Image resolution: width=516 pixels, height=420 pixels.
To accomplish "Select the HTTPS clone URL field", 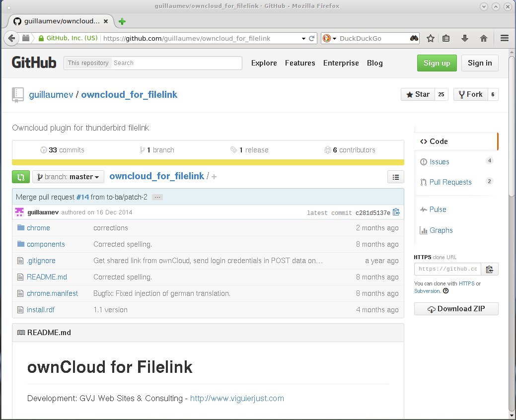I will click(447, 269).
